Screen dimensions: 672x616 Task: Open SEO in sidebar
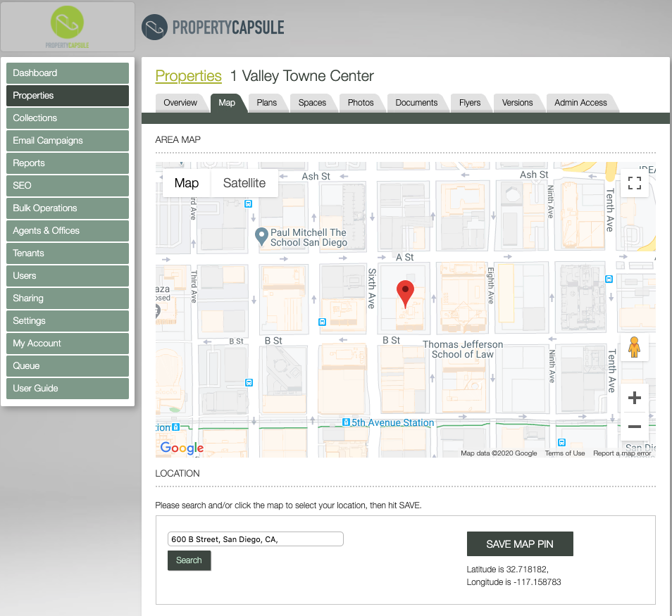click(68, 185)
